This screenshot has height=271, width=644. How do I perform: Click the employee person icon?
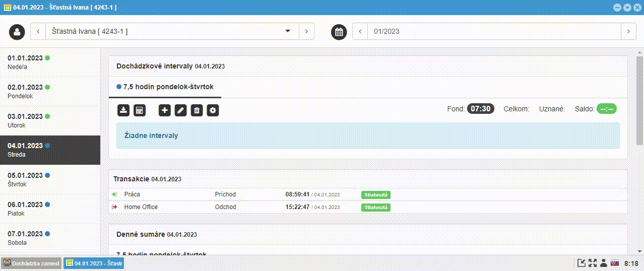(x=17, y=31)
